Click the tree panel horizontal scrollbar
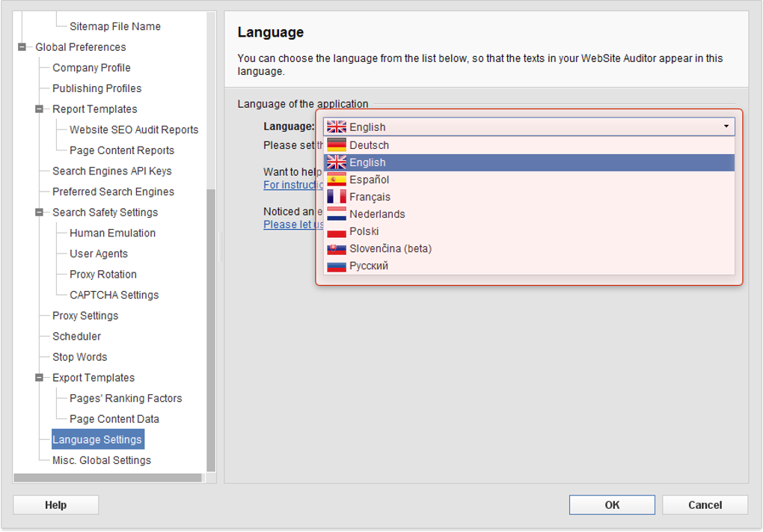 pyautogui.click(x=108, y=478)
